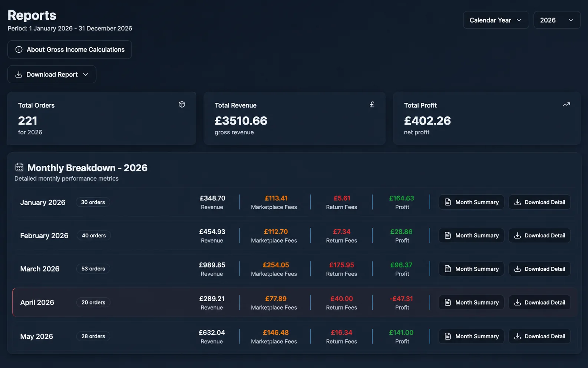Click the pound icon in Total Revenue card
This screenshot has width=588, height=368.
[372, 105]
